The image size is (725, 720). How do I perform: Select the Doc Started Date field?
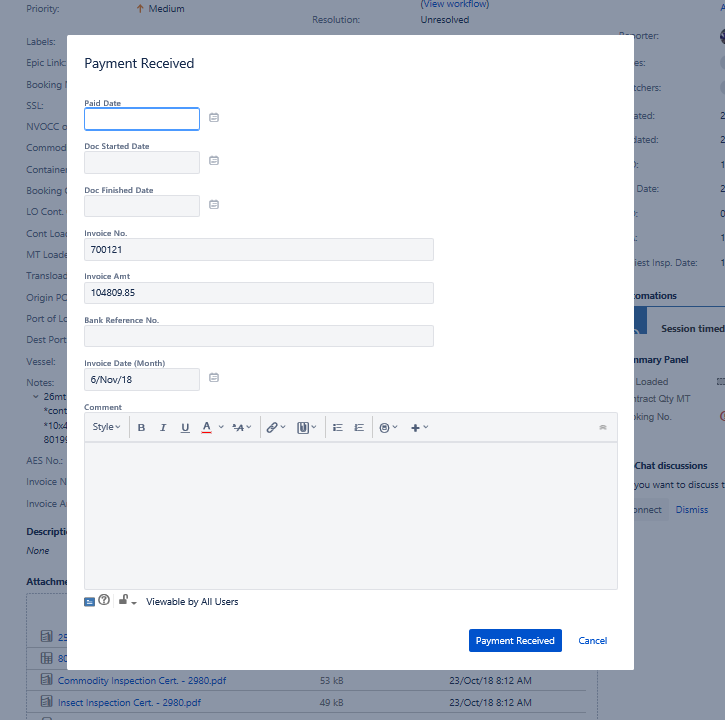tap(142, 162)
